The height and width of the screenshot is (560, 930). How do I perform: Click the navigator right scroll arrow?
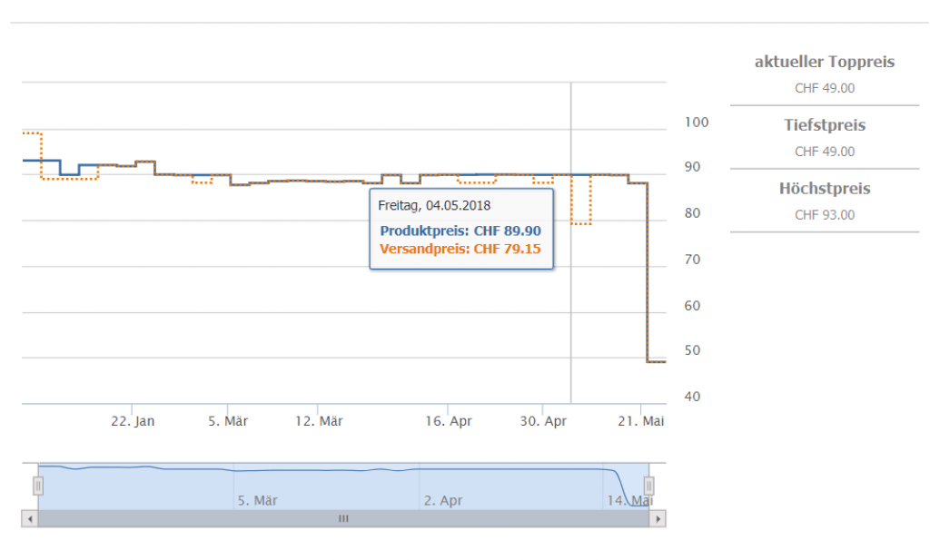coord(658,519)
